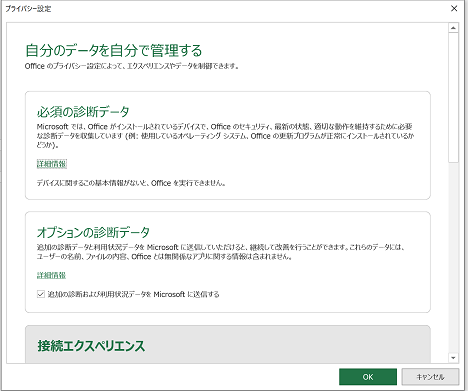Click the Office のプライバシー設定 subtitle text
468x391 pixels.
pyautogui.click(x=132, y=66)
